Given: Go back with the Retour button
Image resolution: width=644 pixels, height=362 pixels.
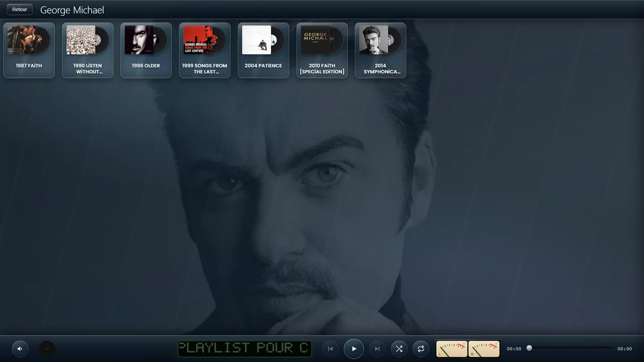Looking at the screenshot, I should [19, 9].
